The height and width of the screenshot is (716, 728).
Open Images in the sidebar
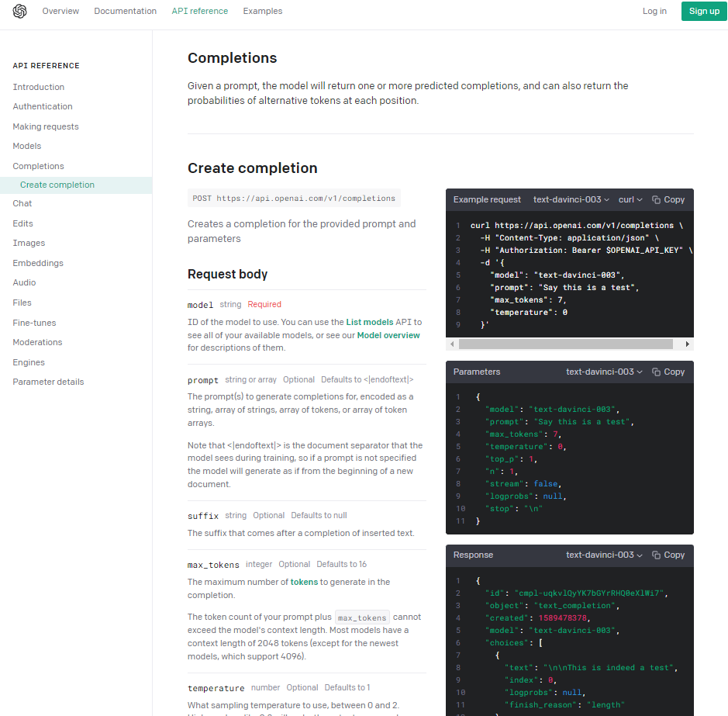coord(29,243)
